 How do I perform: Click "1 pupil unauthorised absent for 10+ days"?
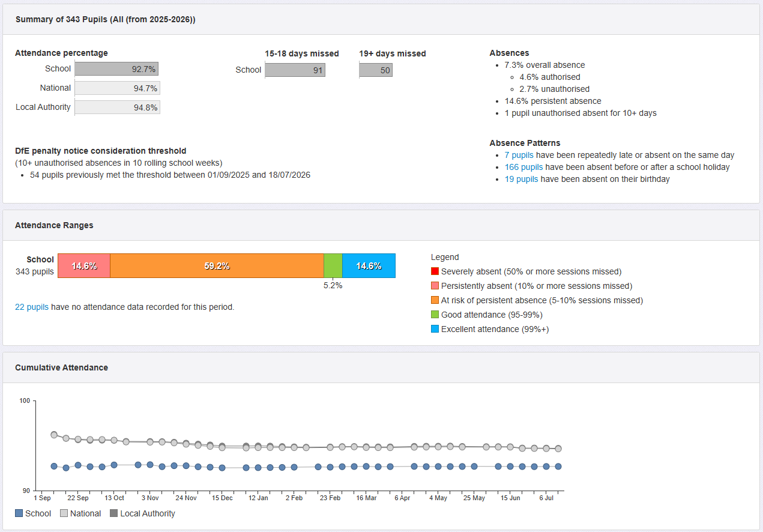coord(581,113)
